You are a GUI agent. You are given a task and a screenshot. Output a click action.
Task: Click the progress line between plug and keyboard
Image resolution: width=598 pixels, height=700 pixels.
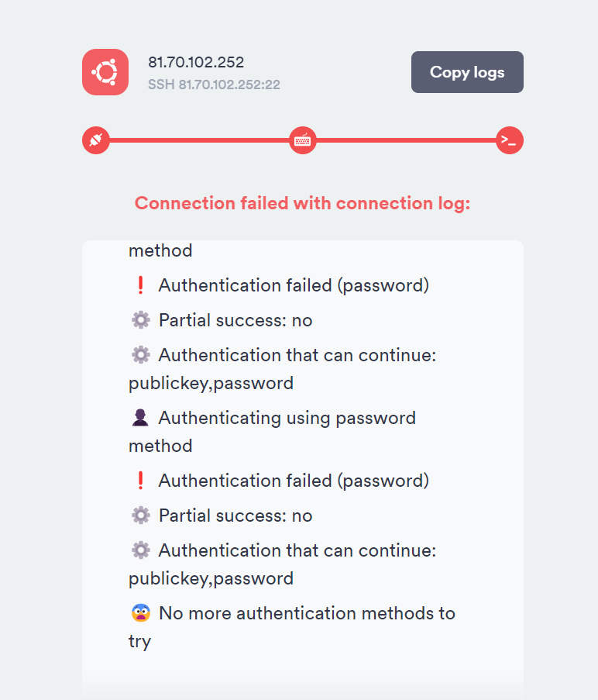[x=199, y=140]
